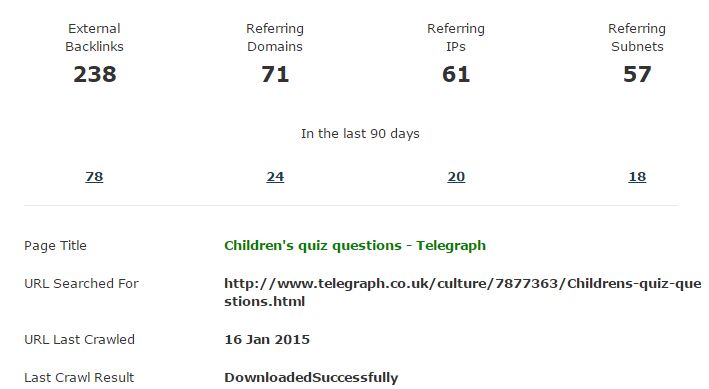The image size is (709, 389).
Task: Click the URL Last Crawled label
Action: click(80, 339)
